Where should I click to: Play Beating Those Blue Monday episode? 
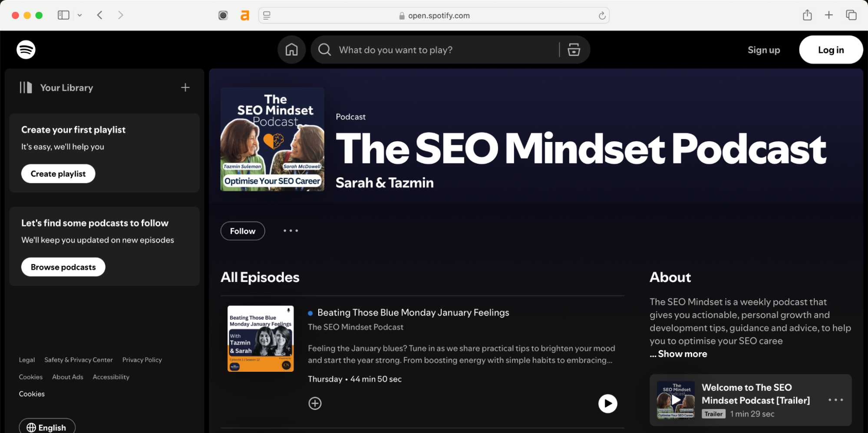[x=607, y=403]
